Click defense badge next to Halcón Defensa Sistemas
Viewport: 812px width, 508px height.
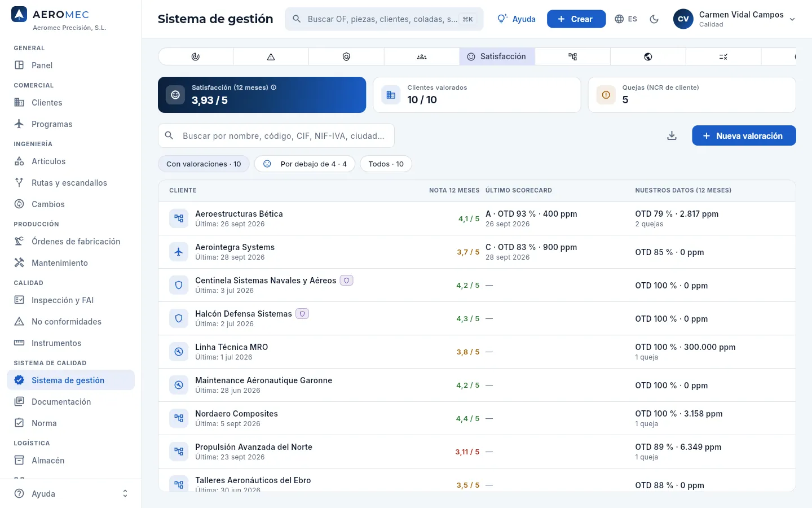point(302,314)
